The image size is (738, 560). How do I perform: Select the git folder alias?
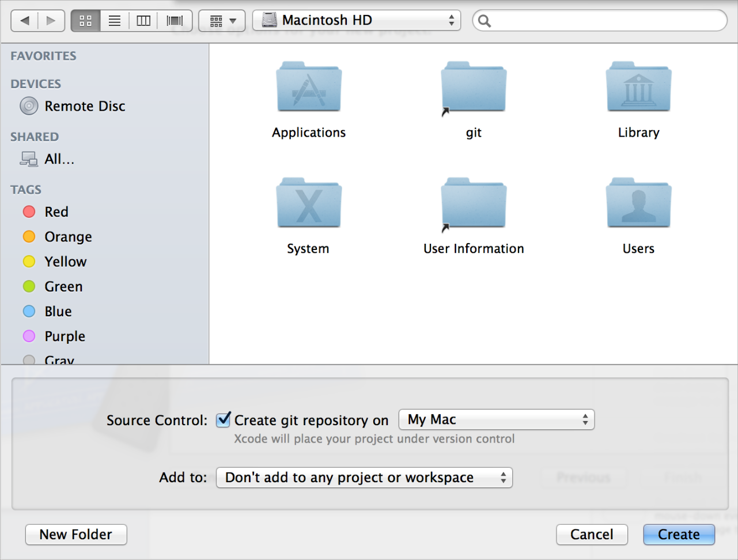[473, 88]
